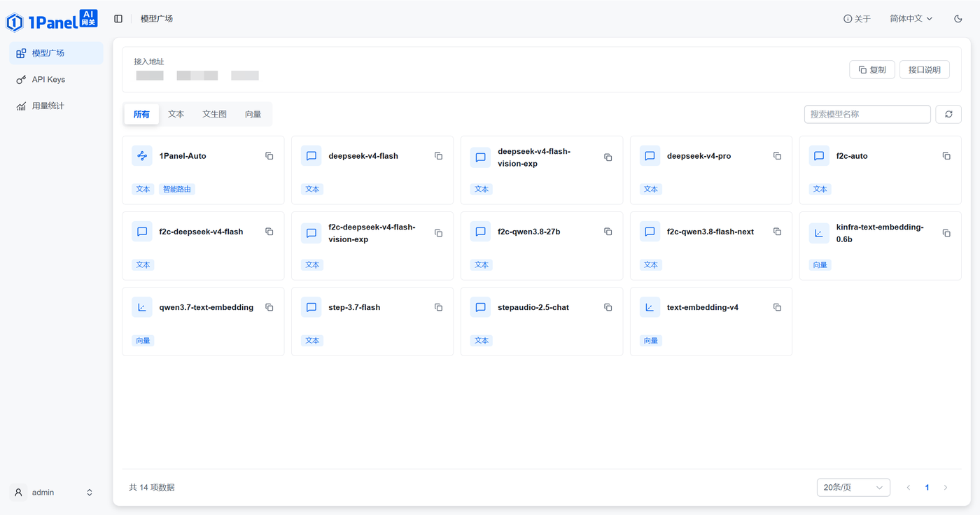
Task: Copy the f2c-deepseek-v4-flash-vision-exp model name
Action: pyautogui.click(x=439, y=233)
